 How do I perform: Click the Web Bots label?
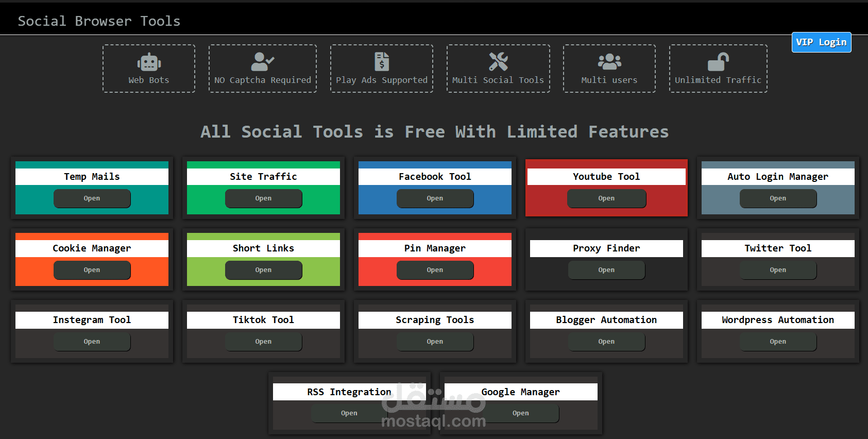pyautogui.click(x=149, y=80)
